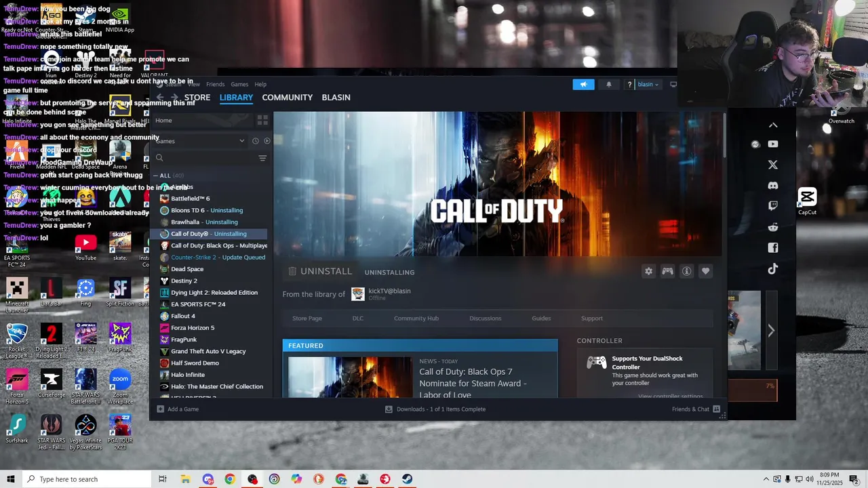Open the Steam menu in menu bar

[174, 85]
